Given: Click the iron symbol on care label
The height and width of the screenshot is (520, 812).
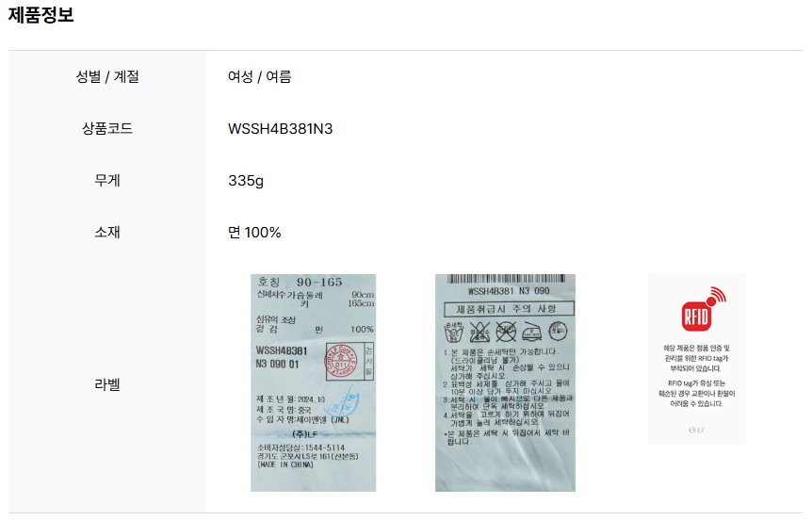Looking at the screenshot, I should point(532,332).
